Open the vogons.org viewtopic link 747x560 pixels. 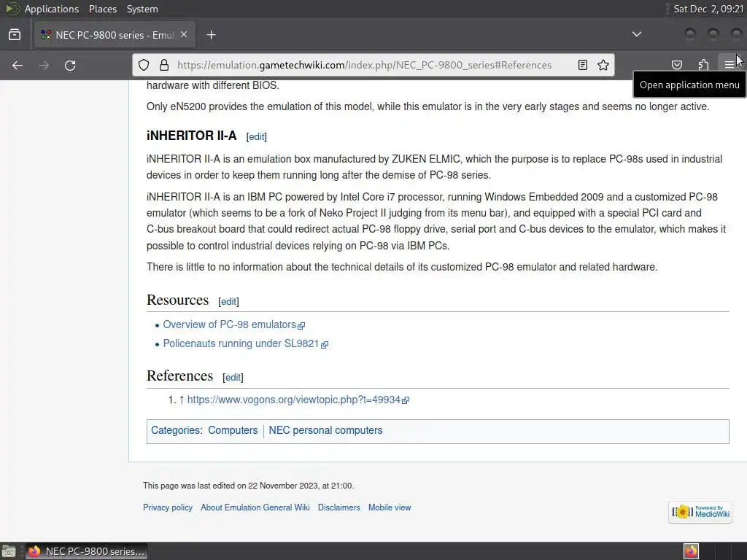click(298, 400)
